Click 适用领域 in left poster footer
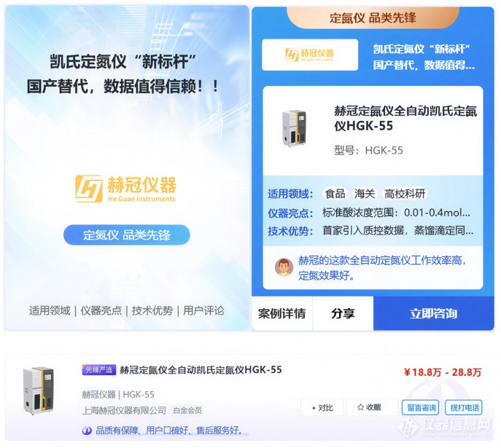Screen dimensions: 501x448 pos(50,310)
